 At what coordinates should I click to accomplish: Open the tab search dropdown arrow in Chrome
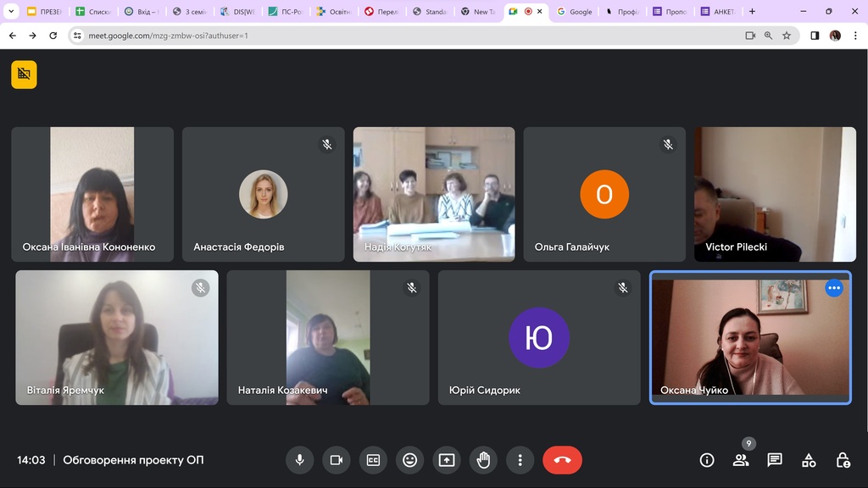(12, 12)
